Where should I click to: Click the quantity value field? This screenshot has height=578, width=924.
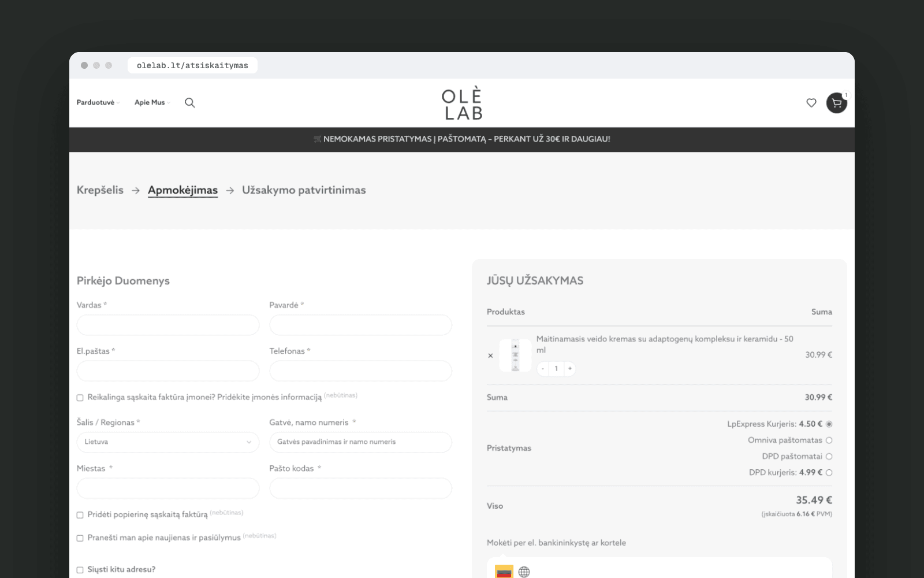(556, 369)
